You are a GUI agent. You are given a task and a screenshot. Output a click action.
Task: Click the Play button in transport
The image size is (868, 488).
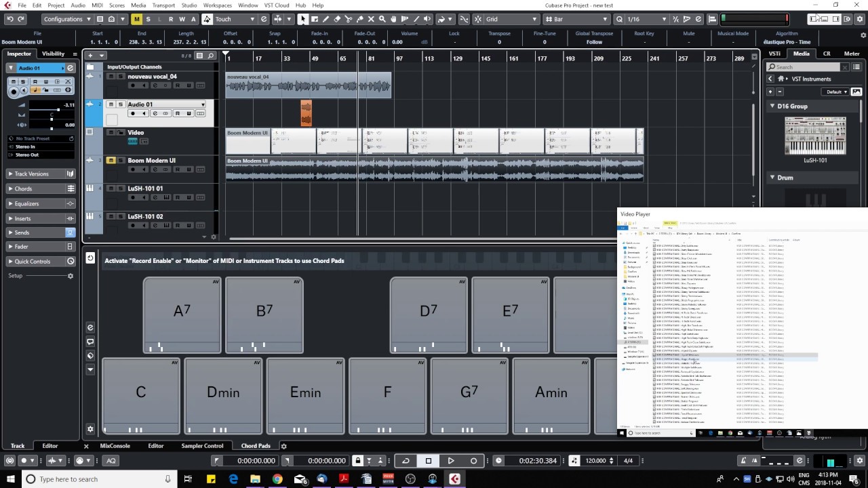tap(451, 461)
